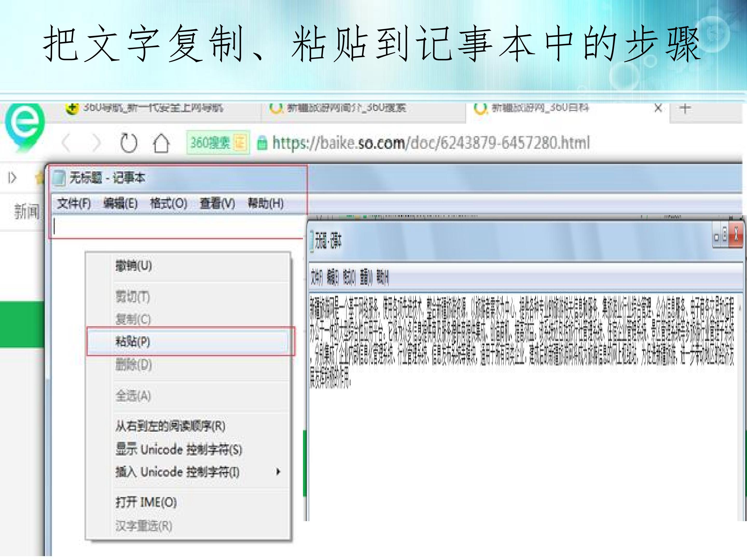The image size is (747, 560).
Task: Click the notepad icon in 无标题 title bar
Action: tap(59, 178)
